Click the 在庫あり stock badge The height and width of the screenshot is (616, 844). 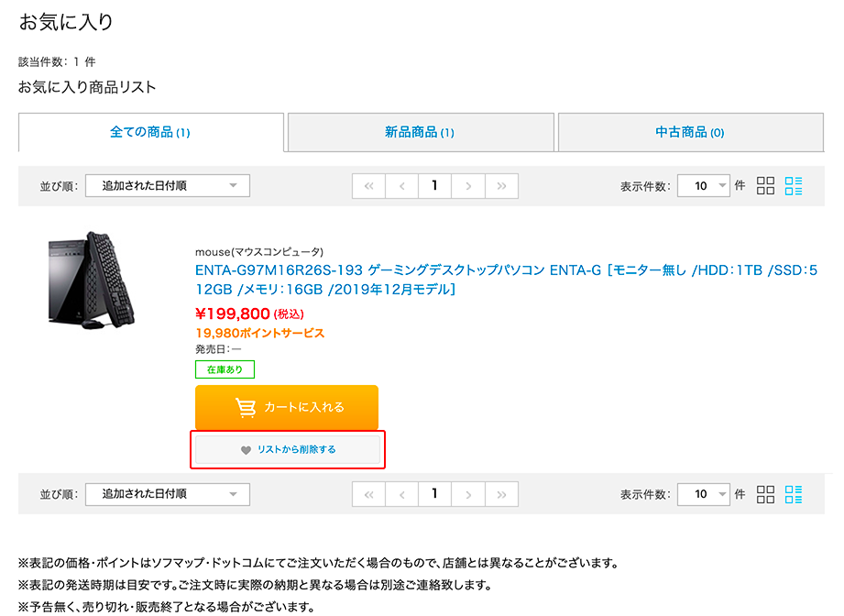coord(225,369)
